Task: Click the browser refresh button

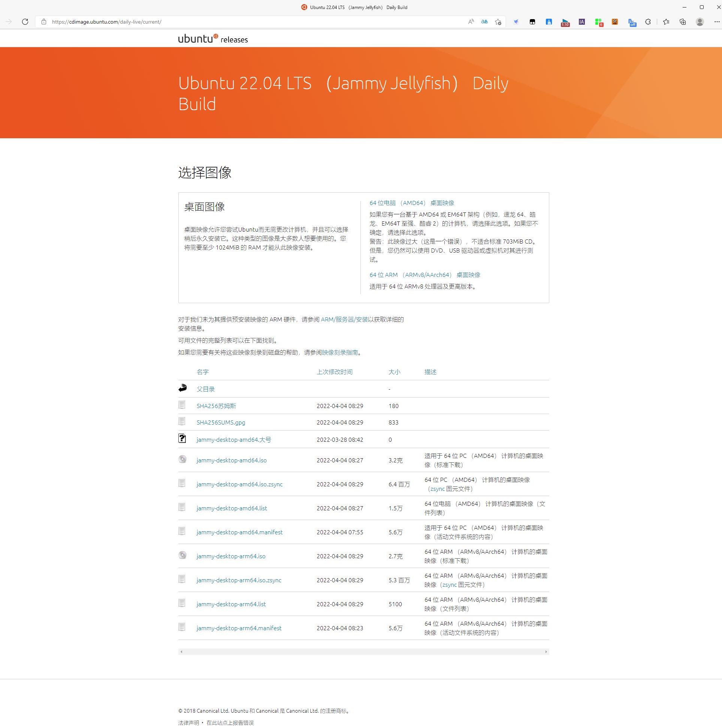Action: tap(25, 22)
